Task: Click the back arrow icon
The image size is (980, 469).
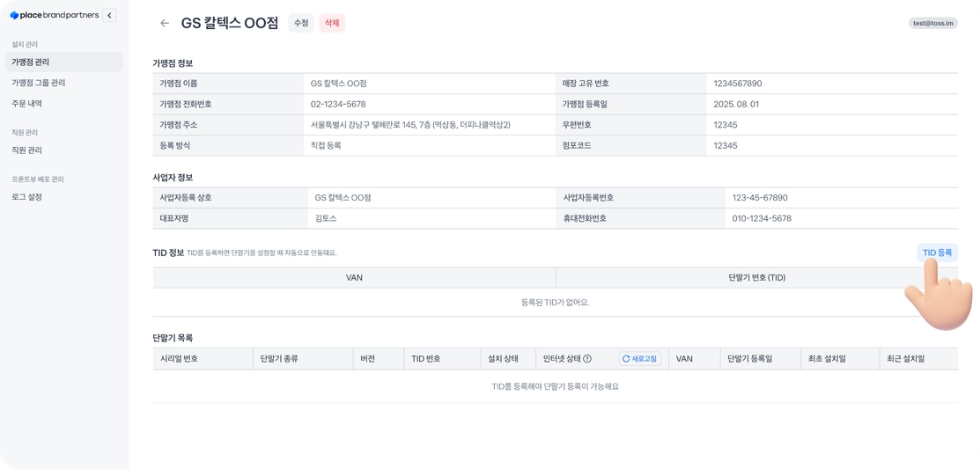Action: pyautogui.click(x=164, y=24)
